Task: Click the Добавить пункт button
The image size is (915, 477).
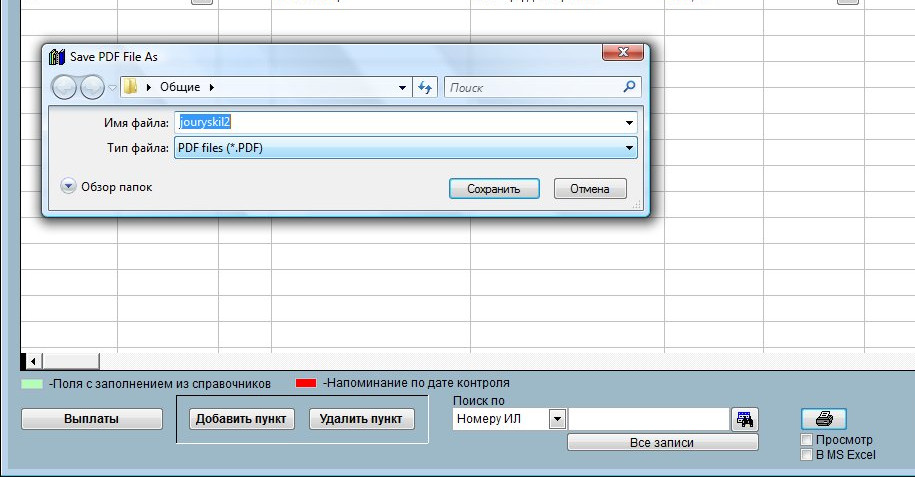Action: tap(241, 419)
